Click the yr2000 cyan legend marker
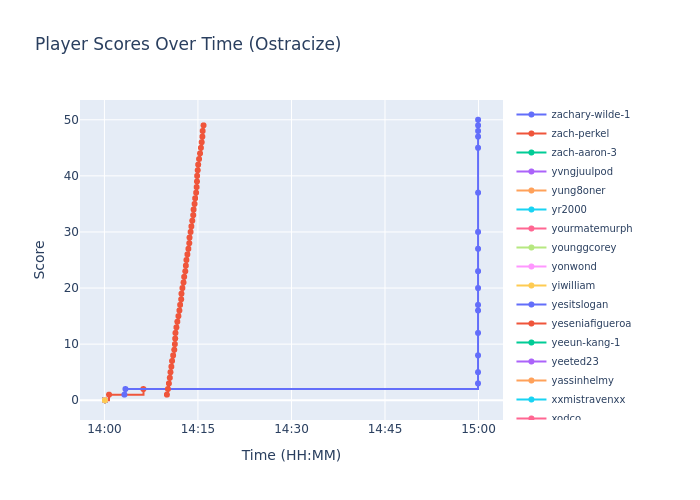700x500 pixels. click(x=531, y=210)
